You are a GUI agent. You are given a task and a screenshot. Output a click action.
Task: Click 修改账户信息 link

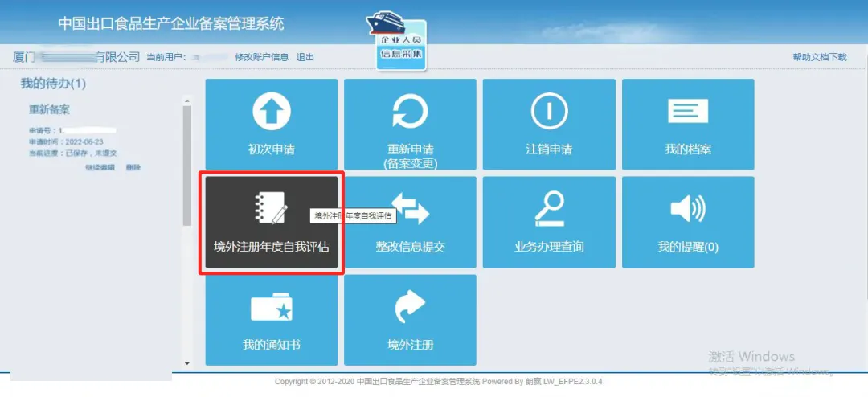262,57
